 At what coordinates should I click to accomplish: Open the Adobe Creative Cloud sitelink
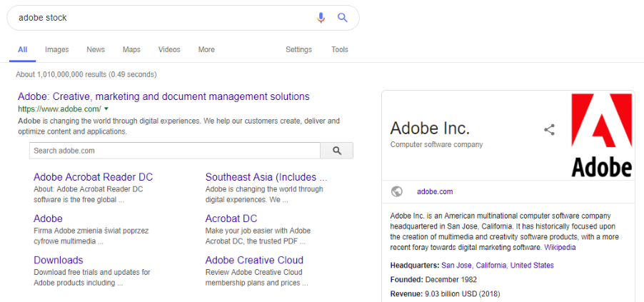pyautogui.click(x=254, y=260)
